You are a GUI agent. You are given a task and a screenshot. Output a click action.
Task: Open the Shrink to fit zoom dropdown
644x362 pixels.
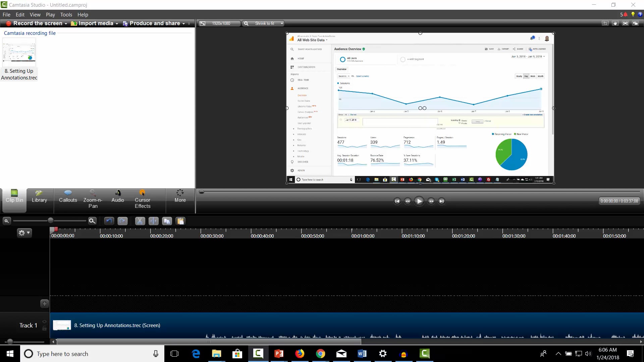point(281,23)
